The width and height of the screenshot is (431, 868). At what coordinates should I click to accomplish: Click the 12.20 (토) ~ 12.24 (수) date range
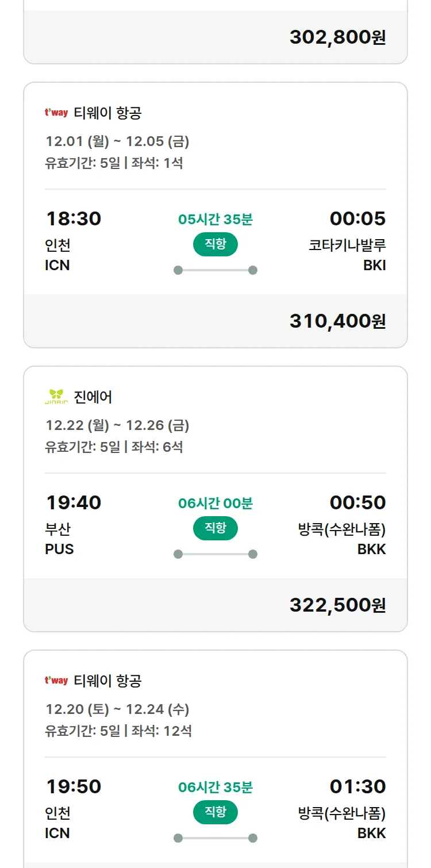[117, 709]
